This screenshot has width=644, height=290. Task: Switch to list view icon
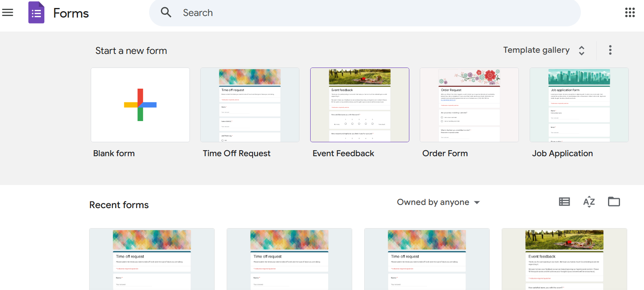(564, 202)
